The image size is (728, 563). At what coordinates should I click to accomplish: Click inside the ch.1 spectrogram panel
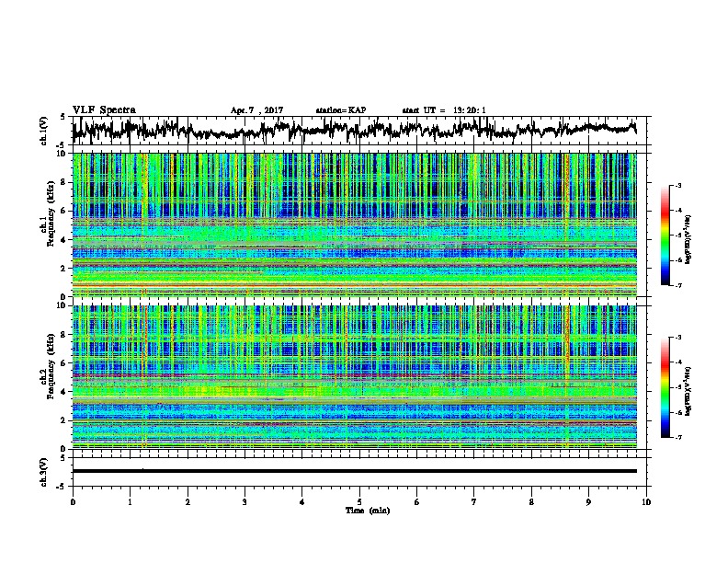coord(355,224)
